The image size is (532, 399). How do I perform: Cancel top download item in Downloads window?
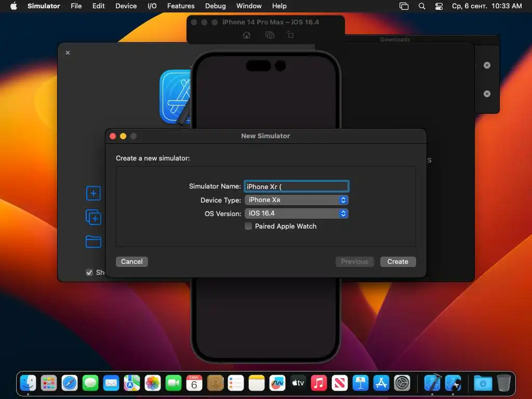click(x=487, y=65)
